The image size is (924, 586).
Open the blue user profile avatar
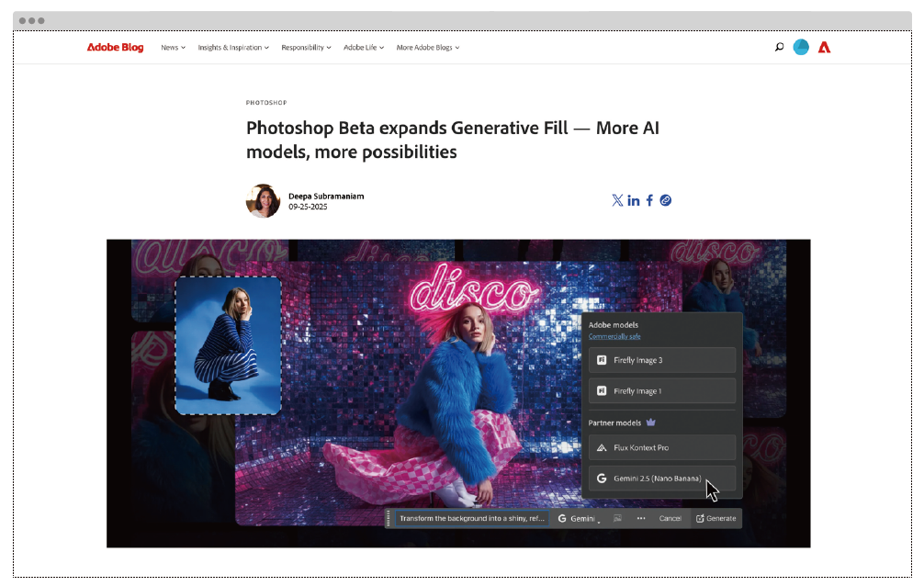click(801, 48)
